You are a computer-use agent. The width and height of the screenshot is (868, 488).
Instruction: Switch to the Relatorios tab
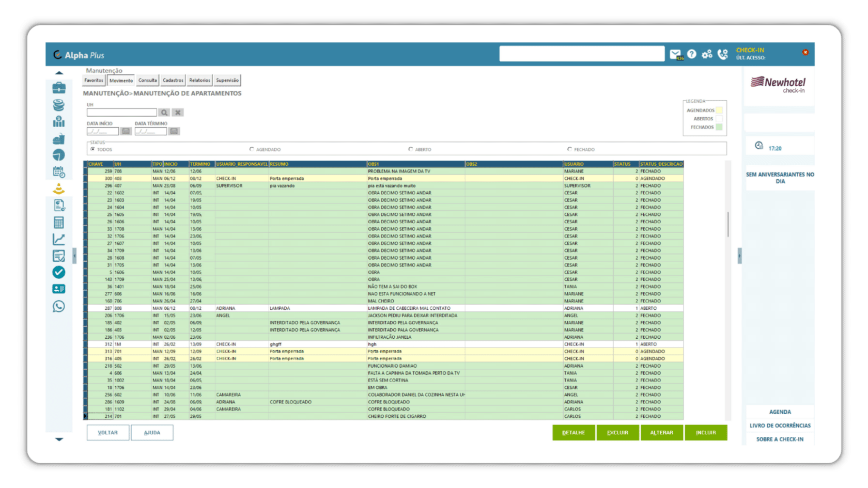click(199, 80)
